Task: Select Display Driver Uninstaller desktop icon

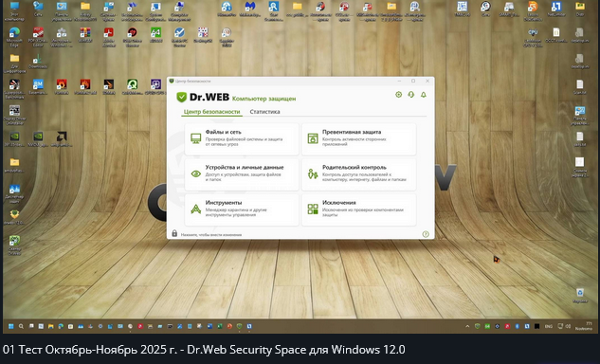Action: pos(14,115)
